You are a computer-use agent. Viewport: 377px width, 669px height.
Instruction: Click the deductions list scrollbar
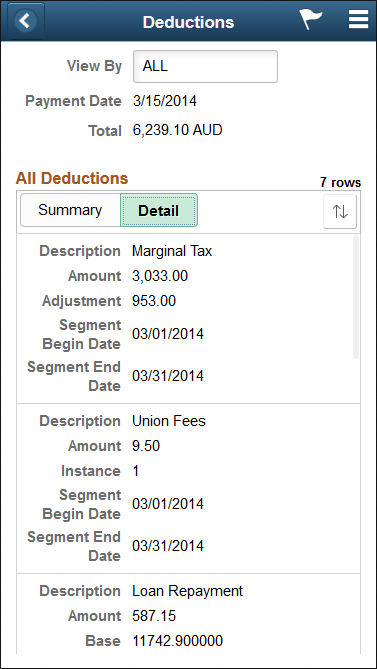coord(356,297)
